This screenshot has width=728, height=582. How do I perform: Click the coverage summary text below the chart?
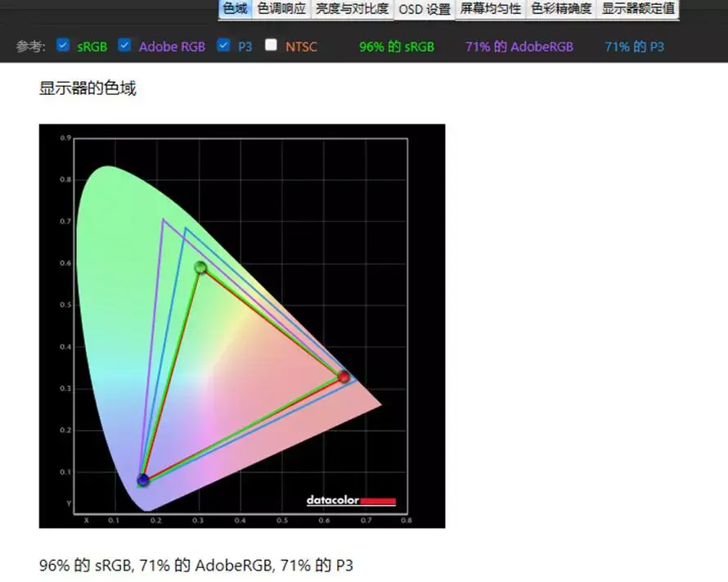pos(196,565)
